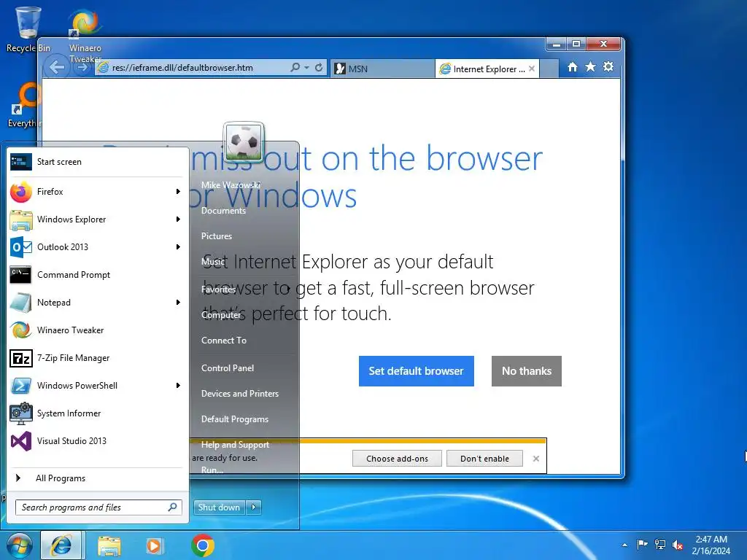The height and width of the screenshot is (560, 747).
Task: Click the IE Forward arrow button
Action: 82,67
